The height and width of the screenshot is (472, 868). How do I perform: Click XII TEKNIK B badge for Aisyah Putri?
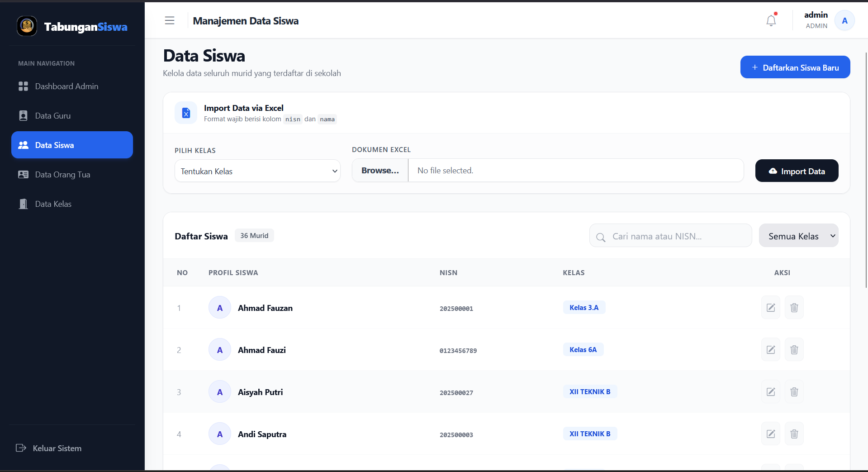click(x=590, y=392)
